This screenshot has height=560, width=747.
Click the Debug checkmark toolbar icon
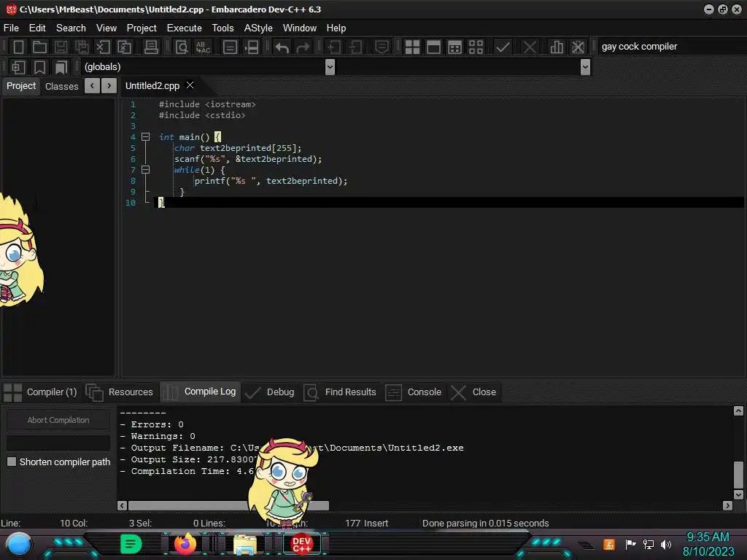point(502,47)
